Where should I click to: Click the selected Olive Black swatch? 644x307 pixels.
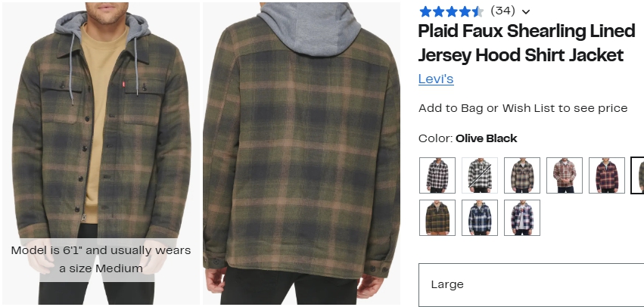pyautogui.click(x=638, y=175)
